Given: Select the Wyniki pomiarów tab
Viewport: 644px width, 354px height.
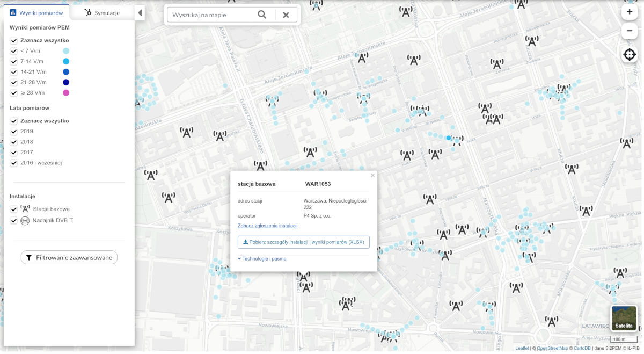Looking at the screenshot, I should click(x=36, y=13).
